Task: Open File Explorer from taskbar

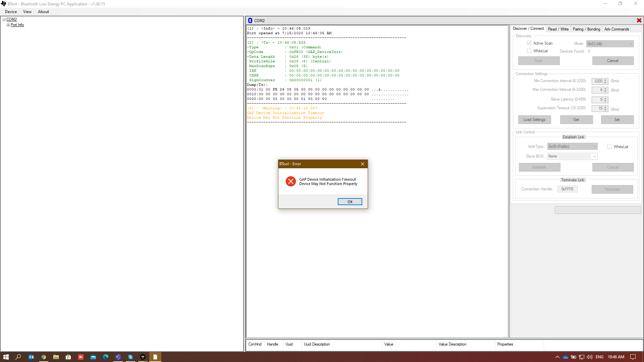Action: [x=56, y=357]
